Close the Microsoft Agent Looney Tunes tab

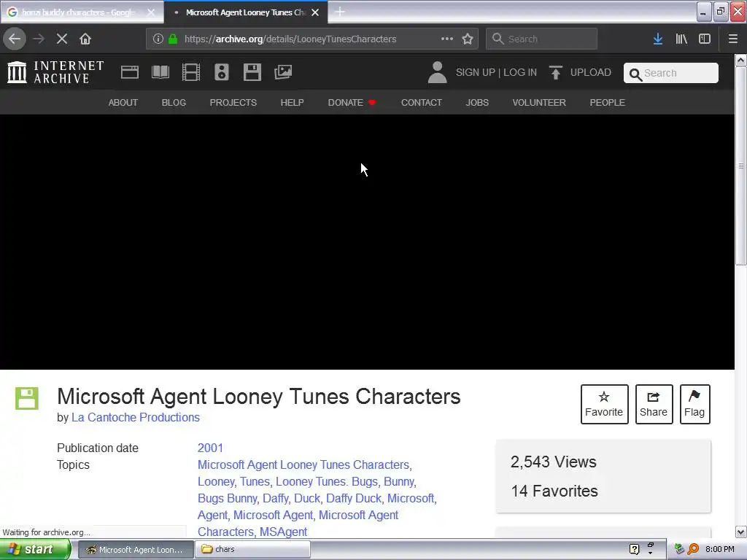315,12
